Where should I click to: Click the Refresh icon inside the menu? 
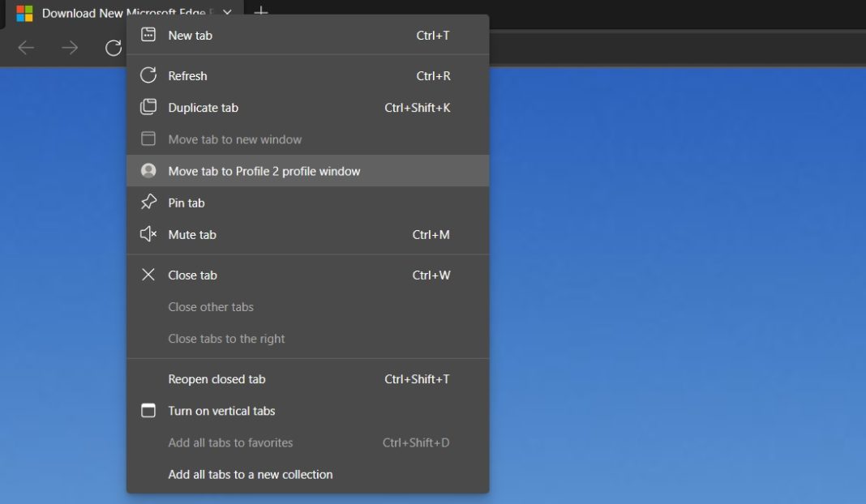click(148, 75)
